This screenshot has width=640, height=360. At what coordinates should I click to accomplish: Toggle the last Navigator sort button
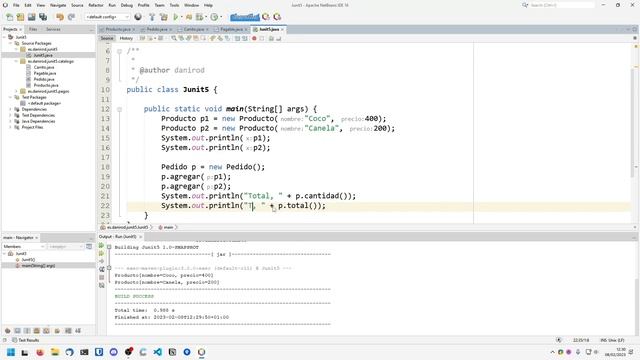[x=78, y=331]
